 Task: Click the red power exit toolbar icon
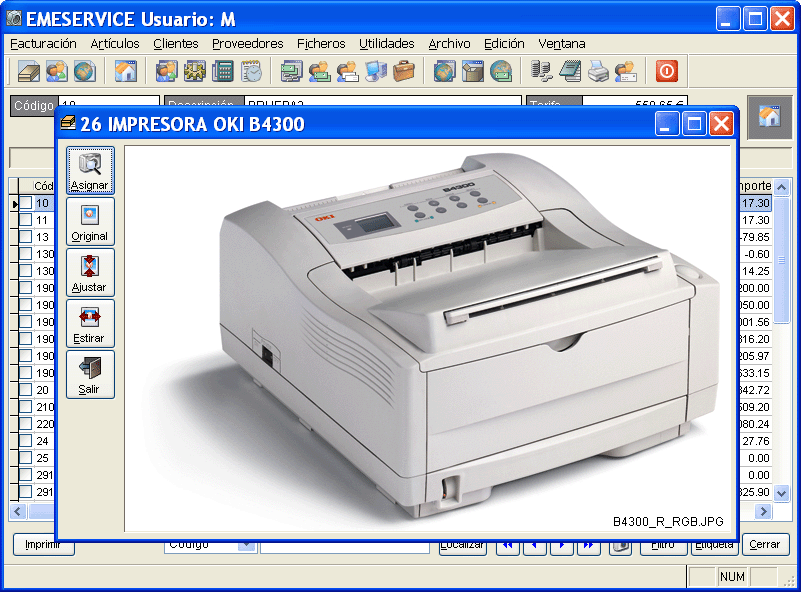tap(667, 71)
